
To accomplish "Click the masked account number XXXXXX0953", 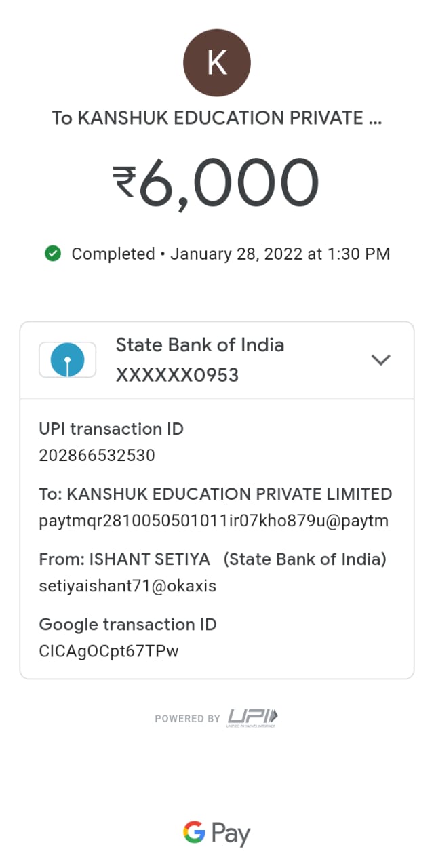I will [x=177, y=375].
